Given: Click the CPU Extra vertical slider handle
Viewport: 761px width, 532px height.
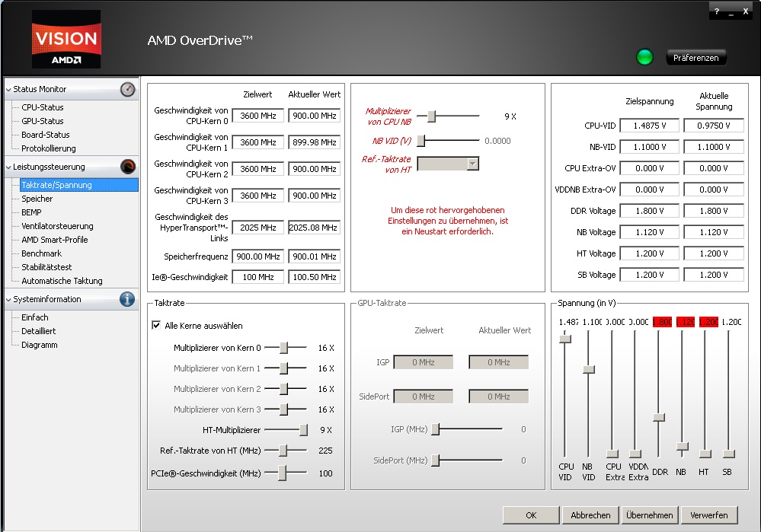Looking at the screenshot, I should tap(612, 454).
